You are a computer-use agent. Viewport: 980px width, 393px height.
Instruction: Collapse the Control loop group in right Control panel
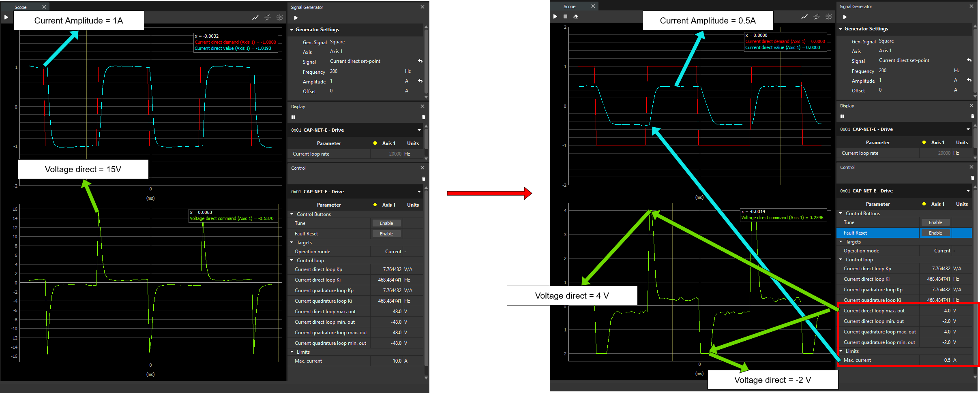click(x=841, y=260)
